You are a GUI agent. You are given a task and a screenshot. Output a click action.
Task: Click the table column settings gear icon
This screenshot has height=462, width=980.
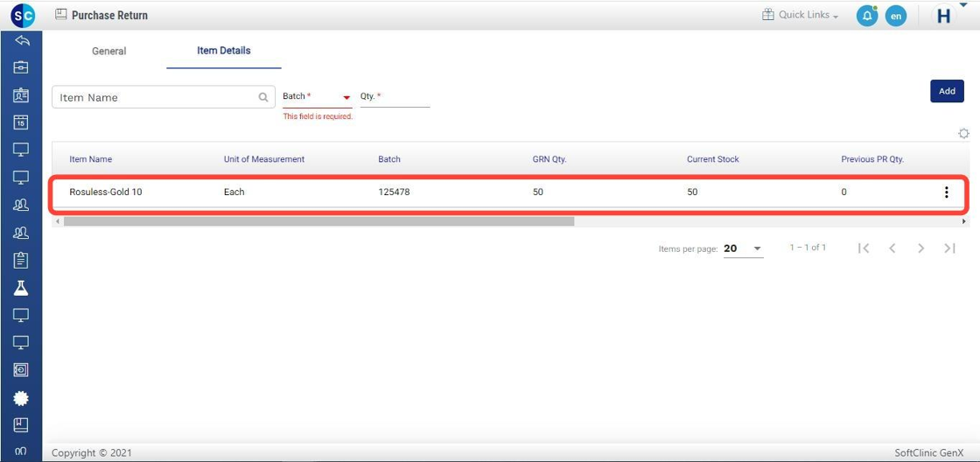[963, 134]
